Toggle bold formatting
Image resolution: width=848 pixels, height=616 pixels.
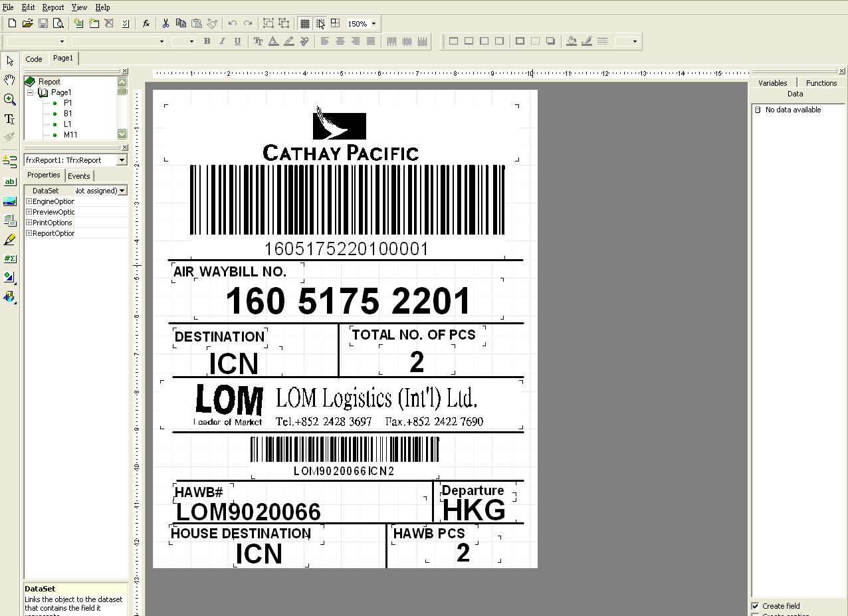point(207,41)
